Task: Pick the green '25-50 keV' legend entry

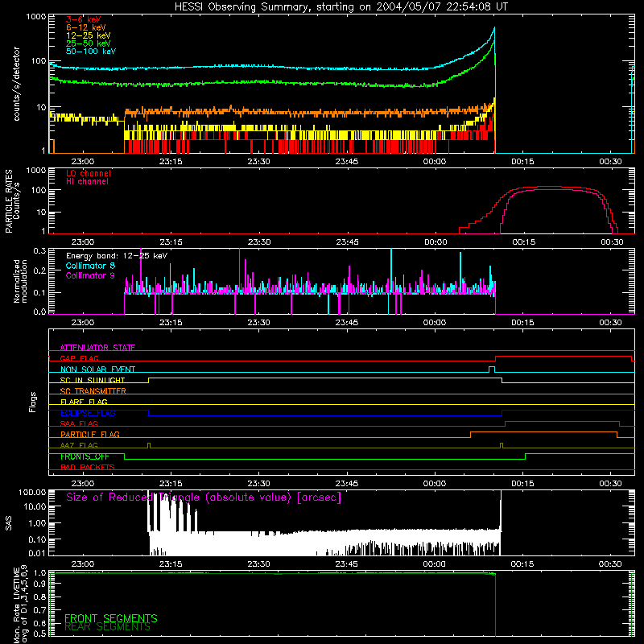Action: [89, 43]
